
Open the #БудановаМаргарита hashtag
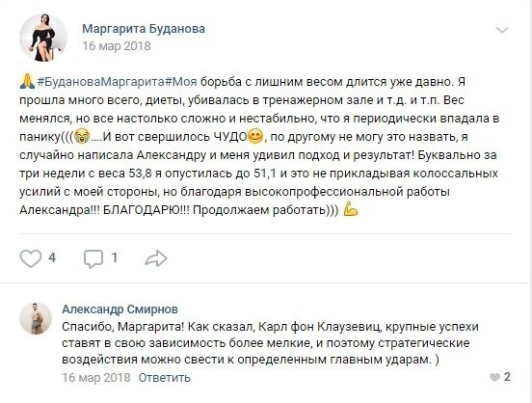101,82
